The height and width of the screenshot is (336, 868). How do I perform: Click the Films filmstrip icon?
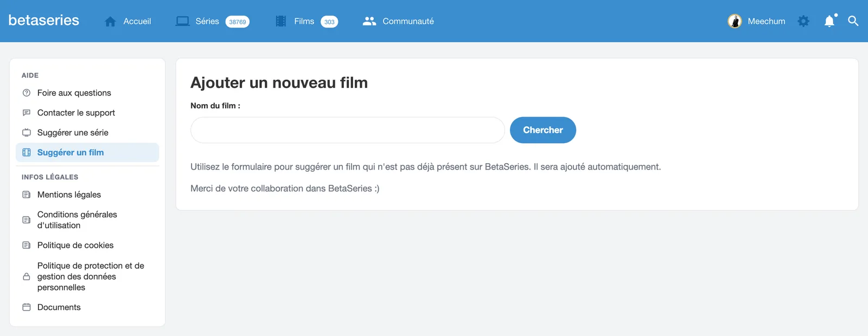pos(280,21)
